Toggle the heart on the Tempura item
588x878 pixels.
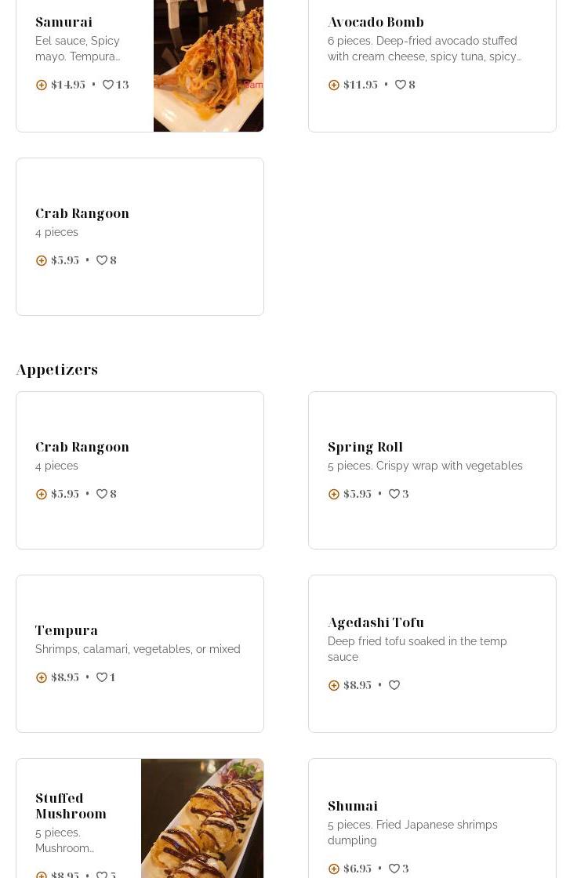click(x=102, y=677)
